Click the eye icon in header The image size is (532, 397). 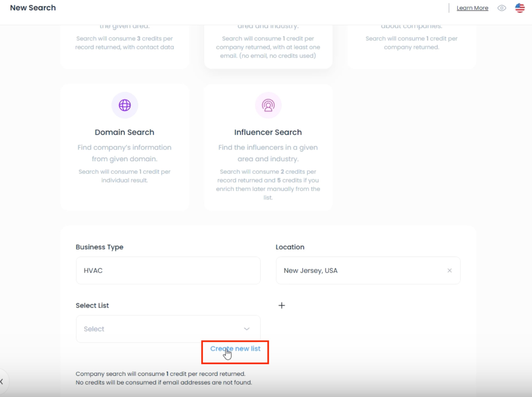[502, 8]
